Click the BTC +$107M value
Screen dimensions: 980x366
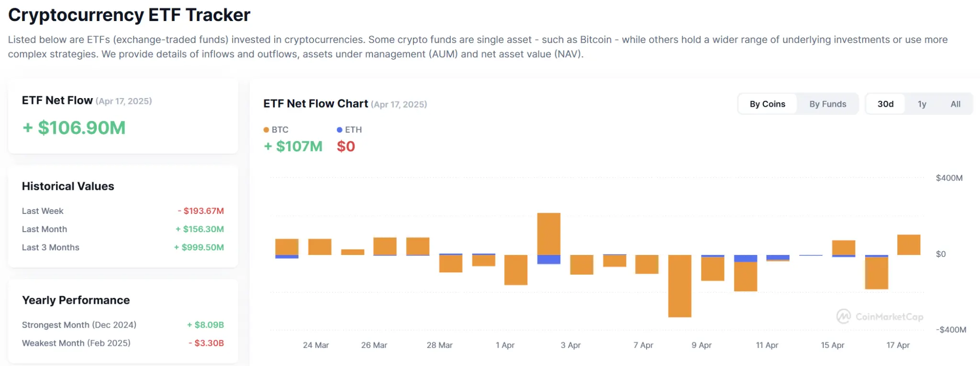pyautogui.click(x=293, y=146)
